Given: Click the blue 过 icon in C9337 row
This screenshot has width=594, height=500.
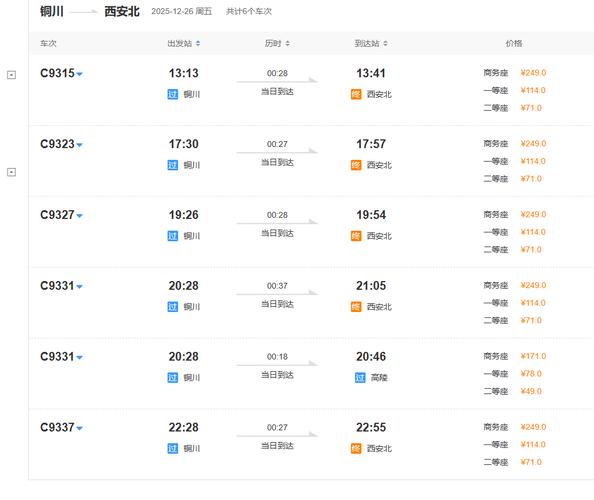Looking at the screenshot, I should pyautogui.click(x=172, y=448).
